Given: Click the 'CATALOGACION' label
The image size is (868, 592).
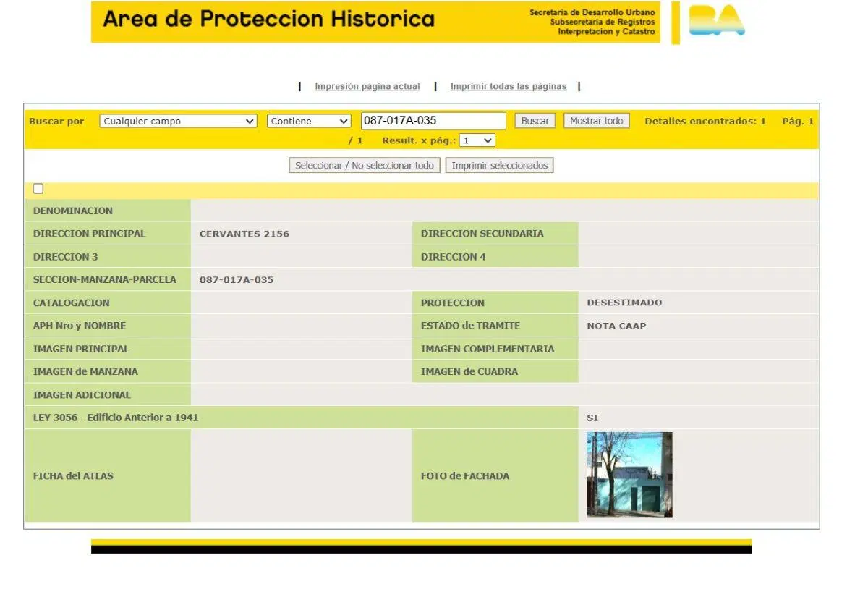Looking at the screenshot, I should click(72, 303).
